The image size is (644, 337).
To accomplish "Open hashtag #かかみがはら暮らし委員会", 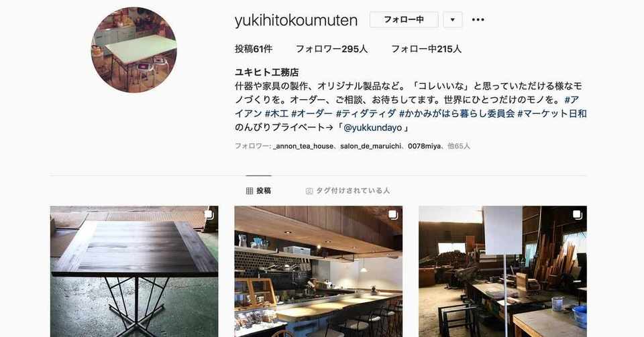I will click(x=457, y=114).
